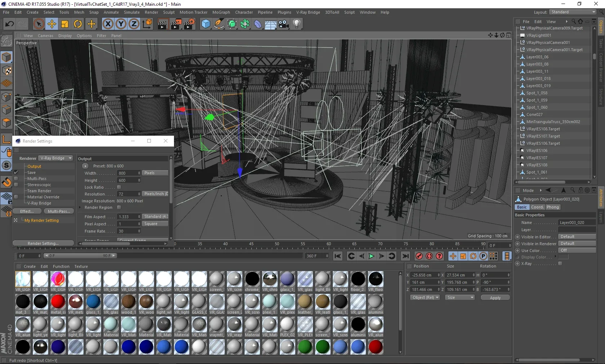Click the Effect... button
This screenshot has height=364, width=605.
coord(27,211)
